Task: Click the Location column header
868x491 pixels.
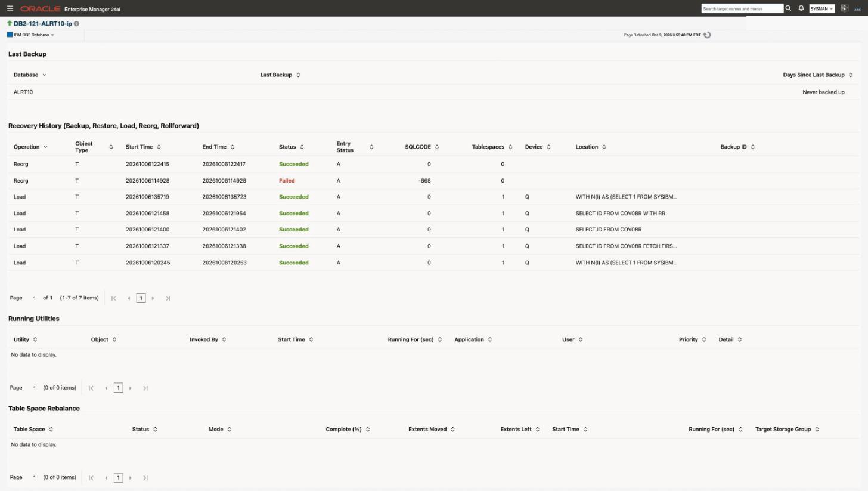Action: pyautogui.click(x=587, y=147)
